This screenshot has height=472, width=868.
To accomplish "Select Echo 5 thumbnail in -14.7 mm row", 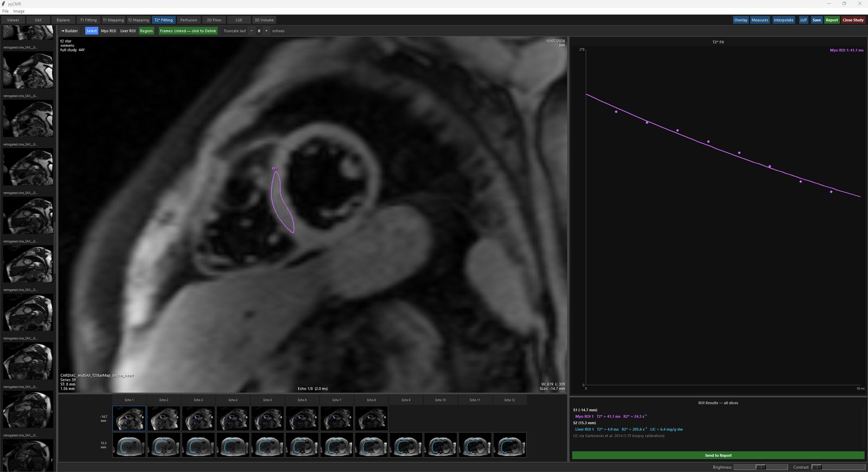I will click(267, 418).
